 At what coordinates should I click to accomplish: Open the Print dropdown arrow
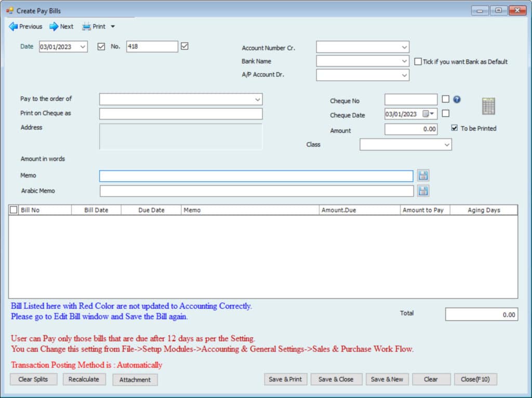click(x=113, y=26)
